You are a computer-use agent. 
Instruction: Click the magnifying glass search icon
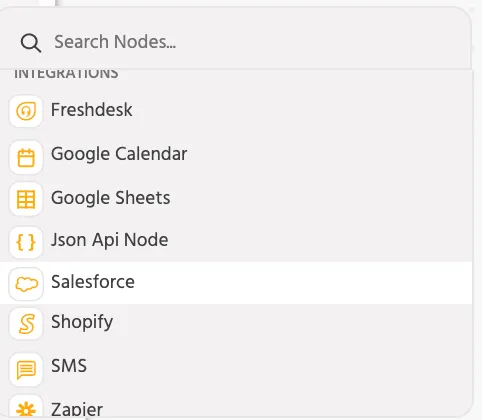(31, 43)
